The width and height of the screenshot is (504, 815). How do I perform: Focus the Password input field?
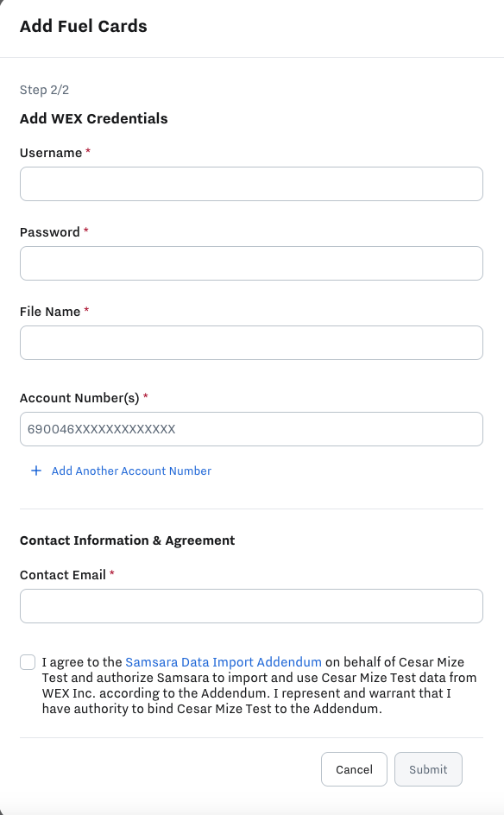(251, 263)
